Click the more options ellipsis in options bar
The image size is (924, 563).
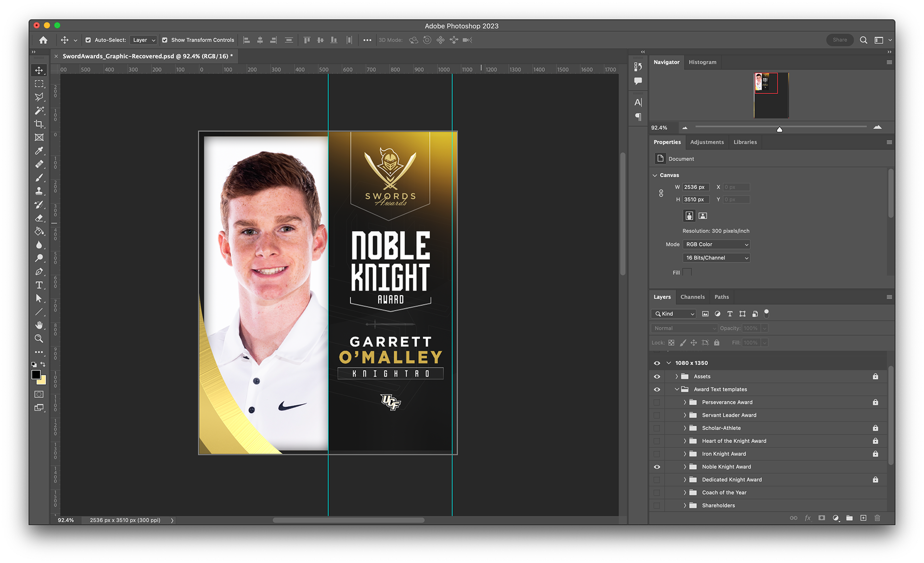pyautogui.click(x=367, y=40)
